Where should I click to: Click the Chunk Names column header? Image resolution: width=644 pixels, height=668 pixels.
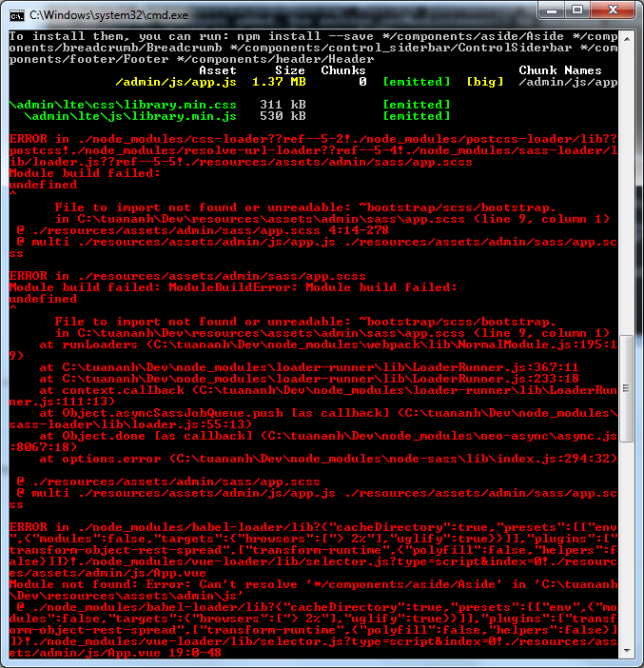tap(560, 70)
